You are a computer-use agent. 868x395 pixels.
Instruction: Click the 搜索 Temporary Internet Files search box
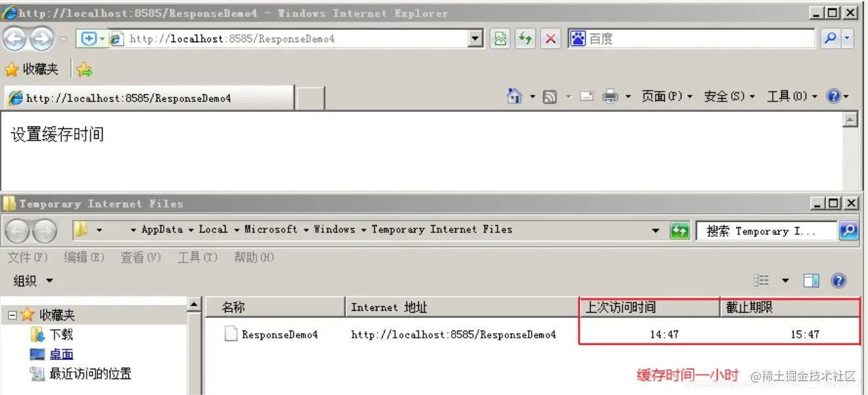coord(767,231)
